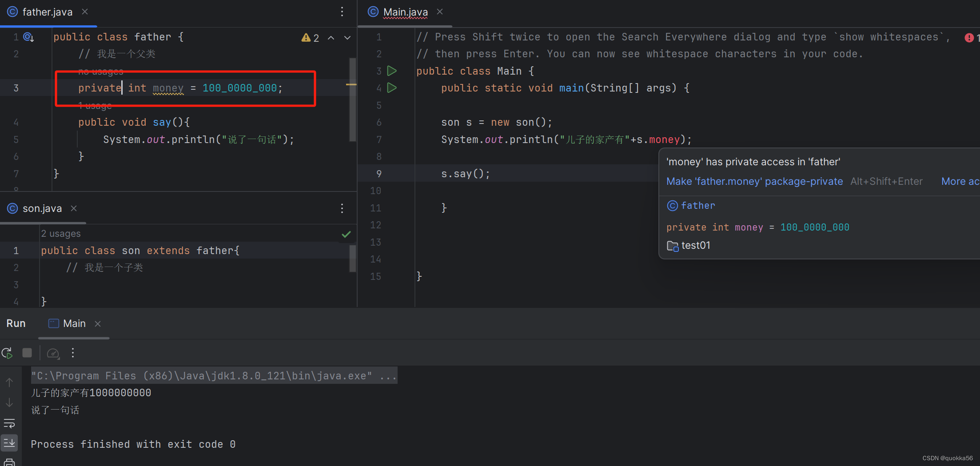Open More actions in error popup
980x466 pixels.
(x=960, y=181)
